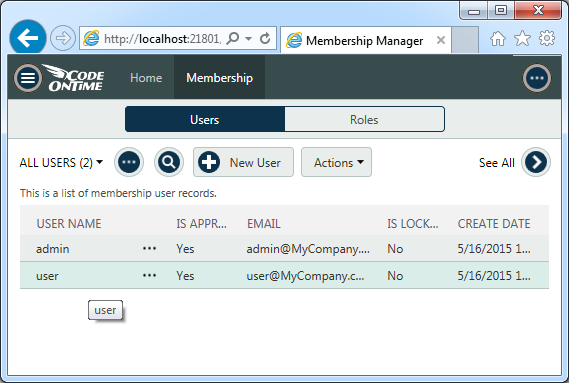Screen dimensions: 569x383
Task: Click the IS LOCK... column header
Action: (x=413, y=224)
